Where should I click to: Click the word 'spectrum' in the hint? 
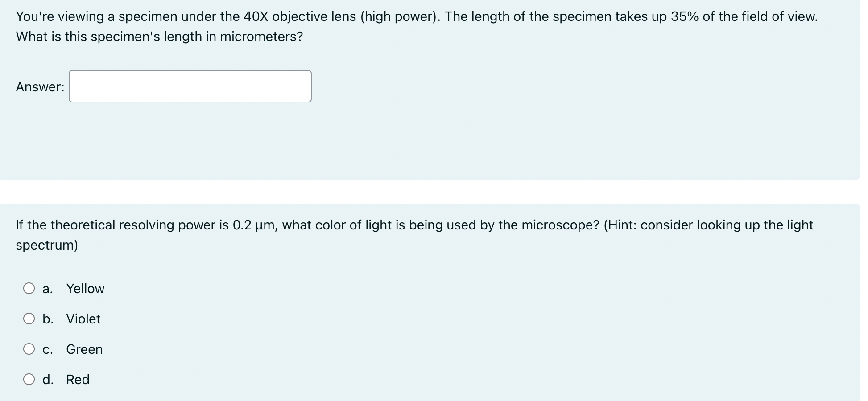point(46,245)
